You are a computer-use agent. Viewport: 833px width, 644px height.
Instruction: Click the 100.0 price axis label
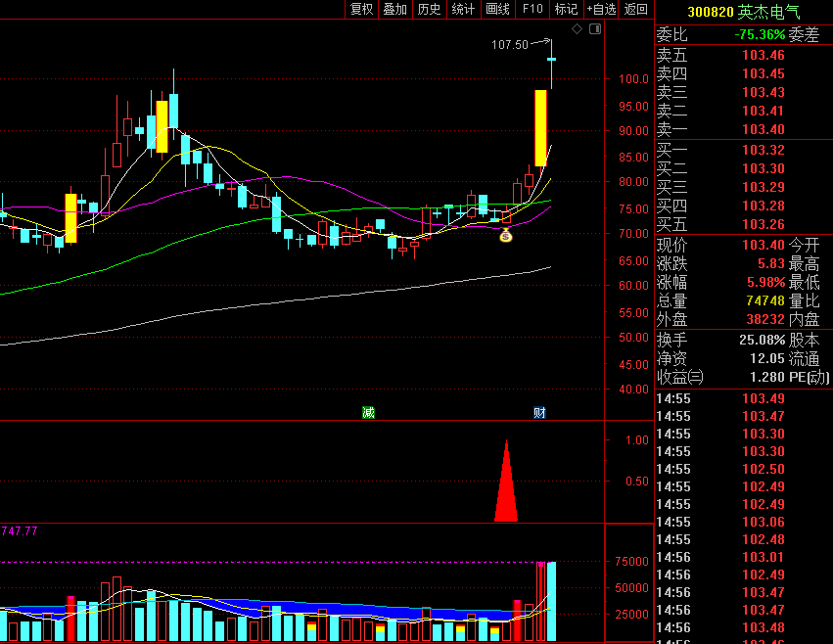pyautogui.click(x=633, y=79)
